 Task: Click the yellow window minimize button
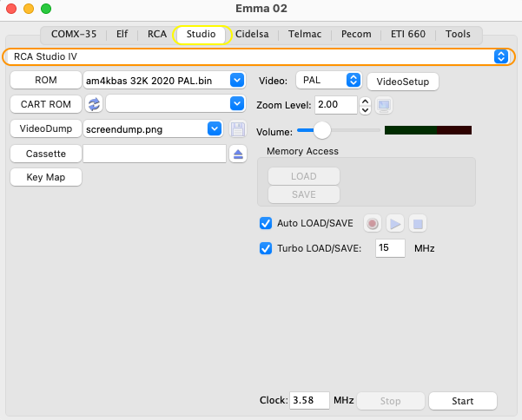[x=29, y=9]
